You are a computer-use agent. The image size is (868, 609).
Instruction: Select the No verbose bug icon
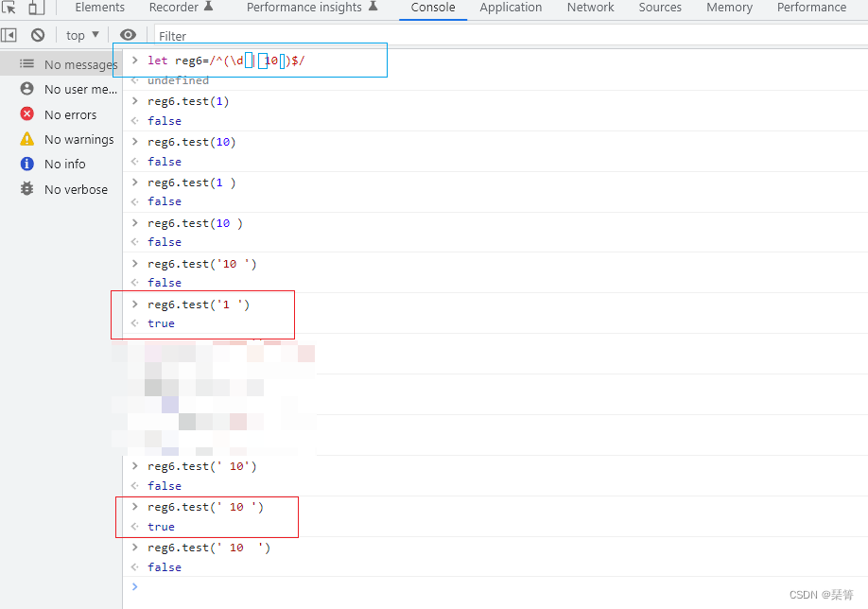(x=27, y=189)
